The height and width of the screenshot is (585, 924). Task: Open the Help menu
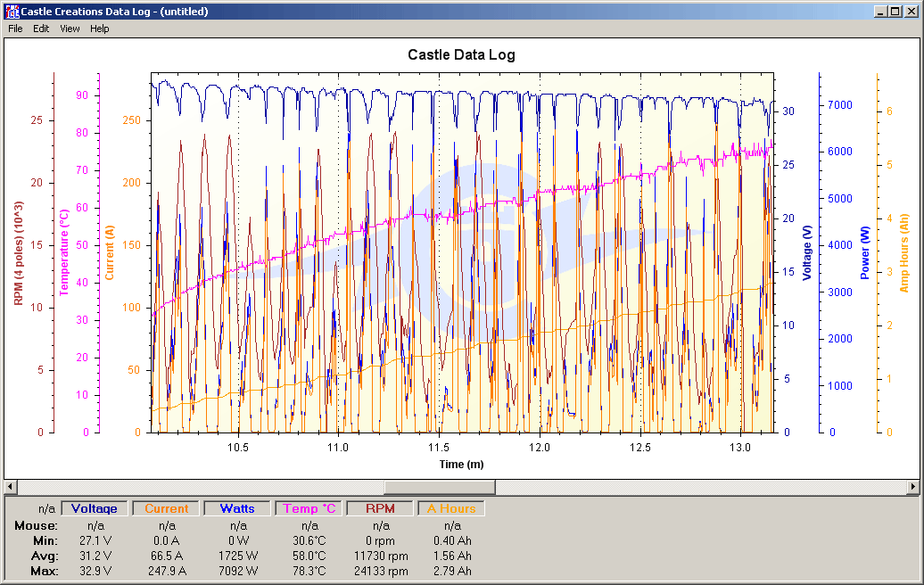click(x=100, y=29)
